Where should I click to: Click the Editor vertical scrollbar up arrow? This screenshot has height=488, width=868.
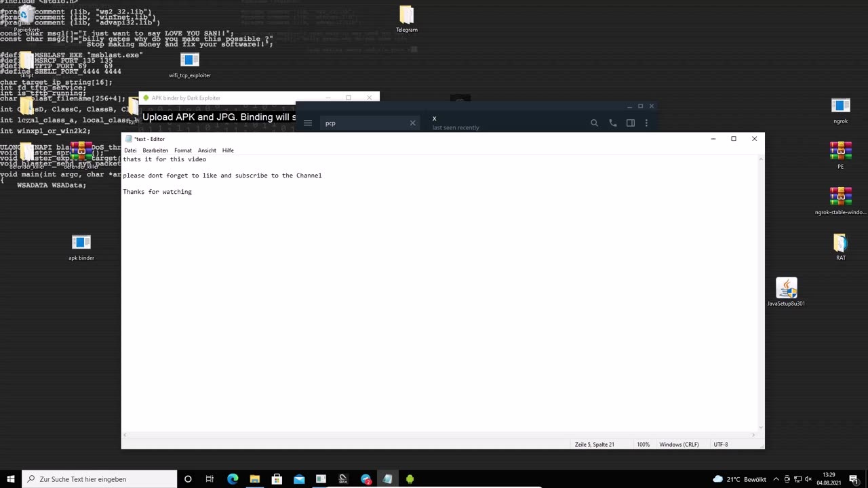(x=761, y=159)
